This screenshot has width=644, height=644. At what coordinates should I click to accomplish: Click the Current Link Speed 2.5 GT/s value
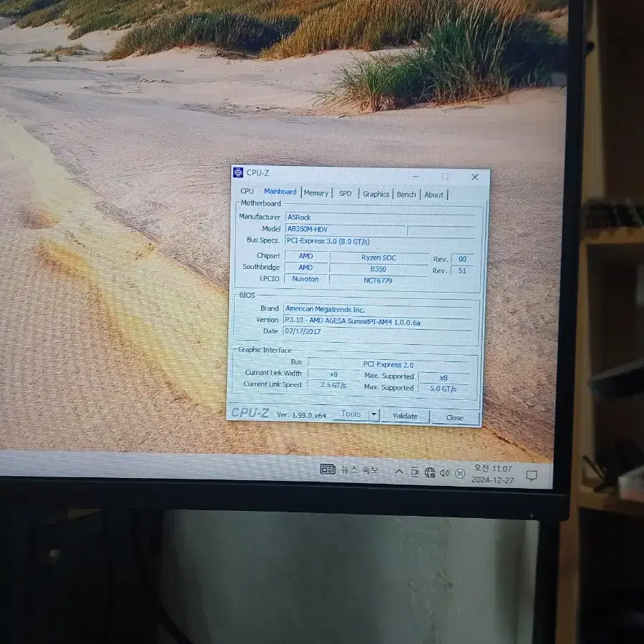click(333, 385)
